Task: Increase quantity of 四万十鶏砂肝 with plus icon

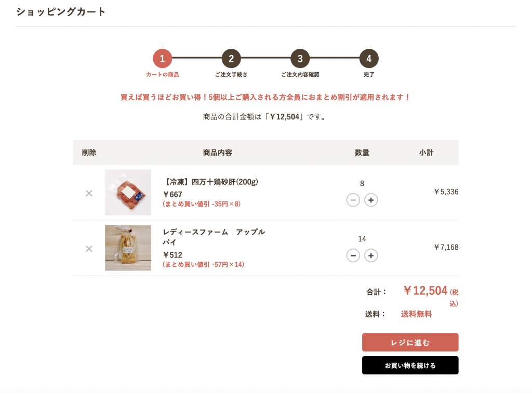Action: pyautogui.click(x=371, y=200)
